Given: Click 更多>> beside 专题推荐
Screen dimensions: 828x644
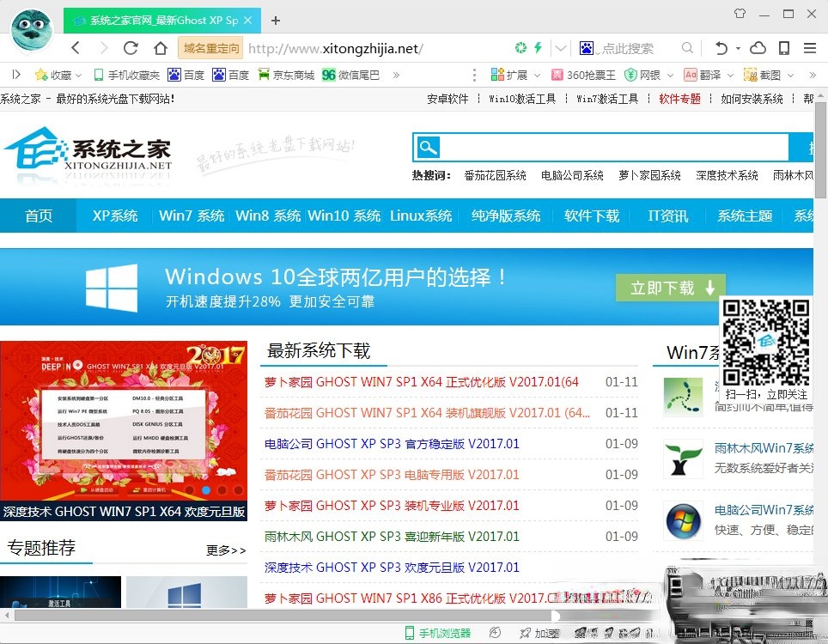Looking at the screenshot, I should (226, 550).
